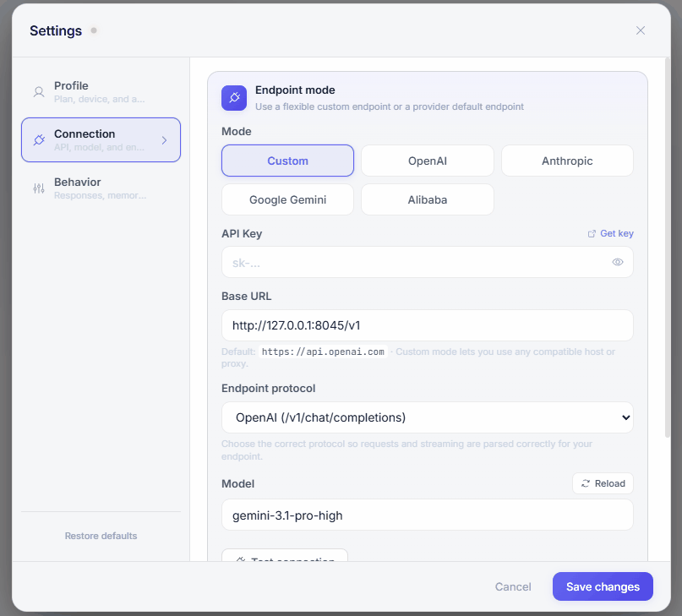
Task: Go to the Behavior settings tab
Action: click(101, 188)
